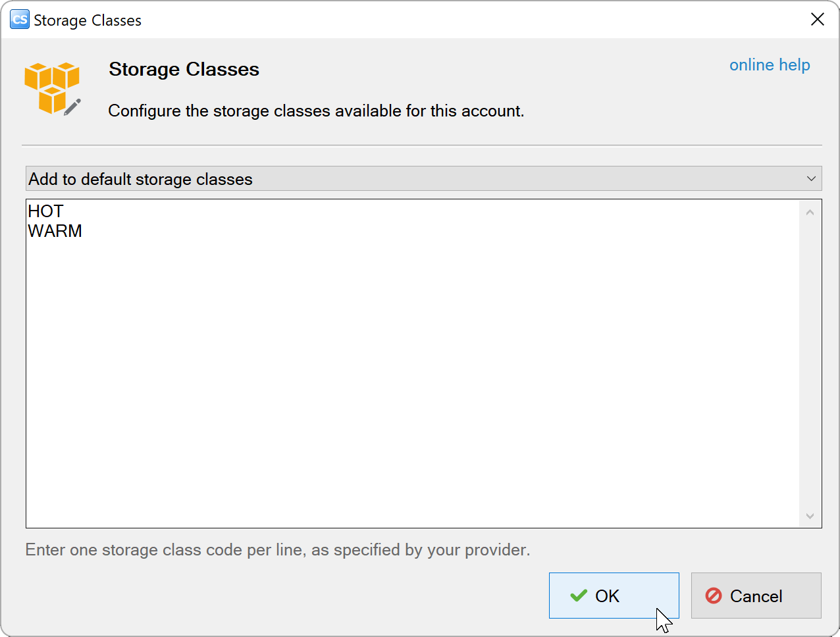840x637 pixels.
Task: Click the scrollbar up arrow in the text area
Action: 810,212
